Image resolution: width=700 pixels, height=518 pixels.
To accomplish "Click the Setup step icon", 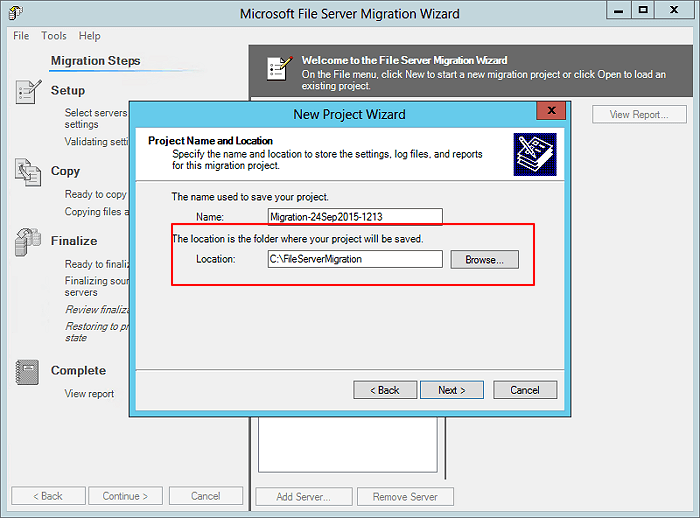I will 28,94.
